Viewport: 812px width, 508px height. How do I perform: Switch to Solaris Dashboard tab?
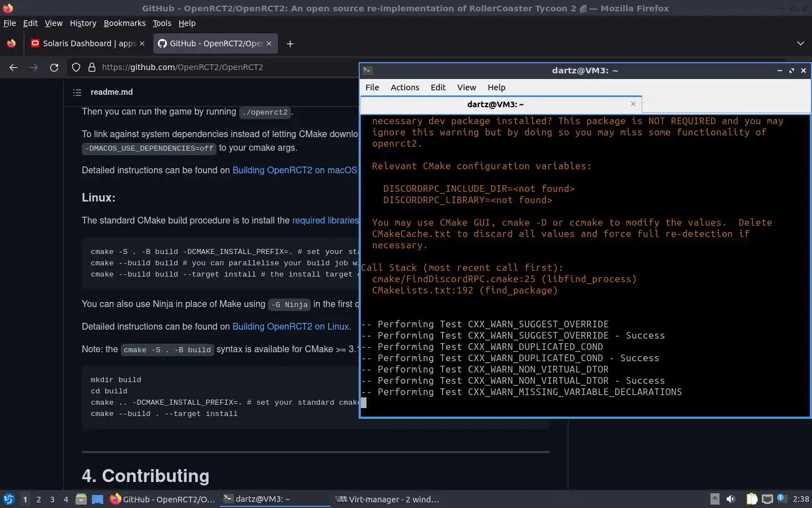click(87, 43)
